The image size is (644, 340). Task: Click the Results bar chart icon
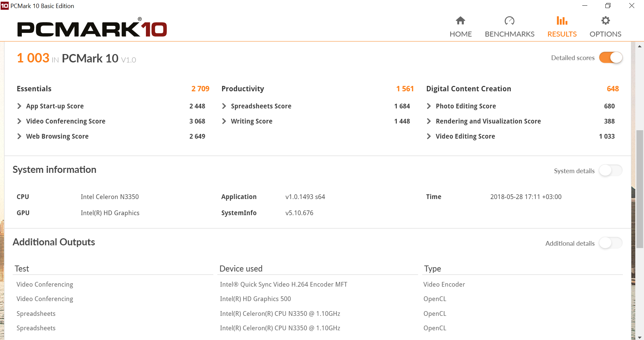pyautogui.click(x=562, y=21)
